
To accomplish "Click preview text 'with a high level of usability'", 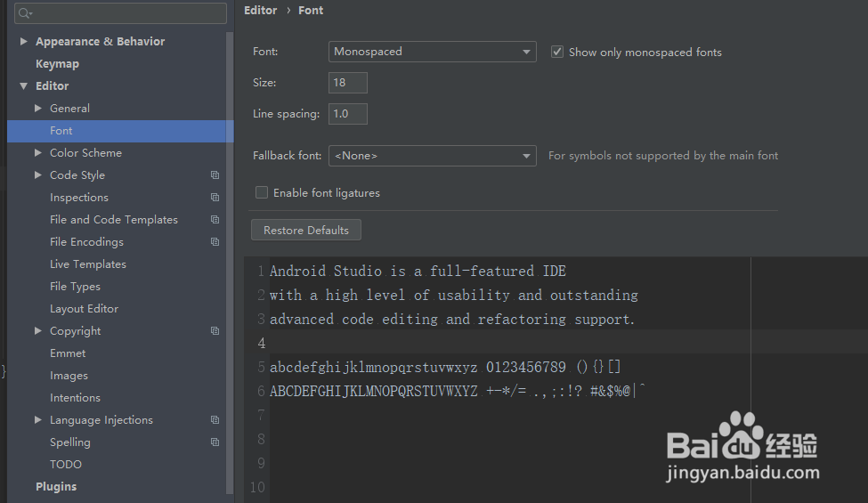I will click(x=390, y=295).
